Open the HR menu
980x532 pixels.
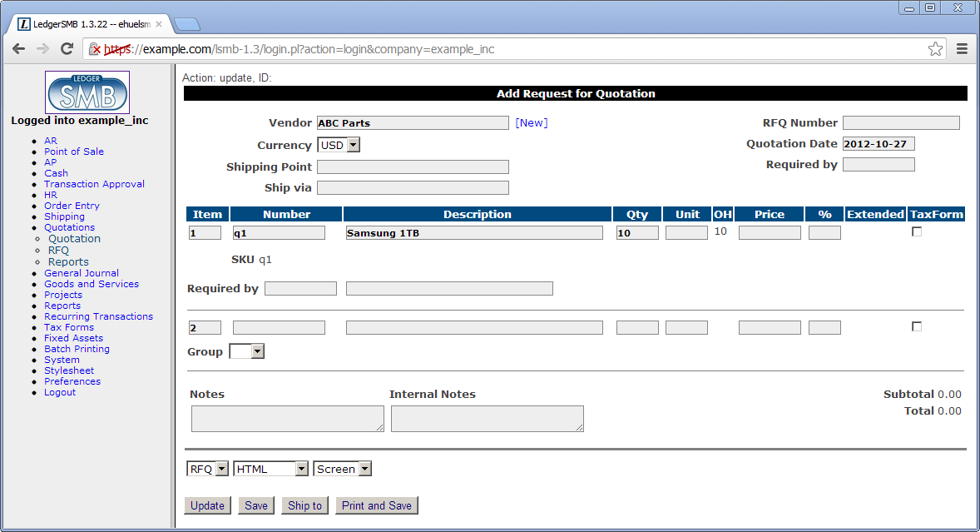coord(50,195)
